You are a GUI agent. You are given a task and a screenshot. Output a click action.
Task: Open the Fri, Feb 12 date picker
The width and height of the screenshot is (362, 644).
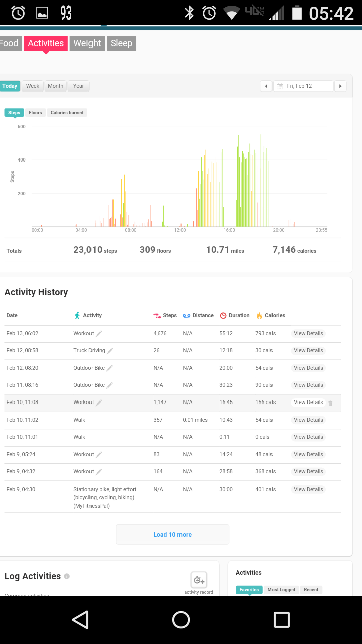tap(304, 86)
